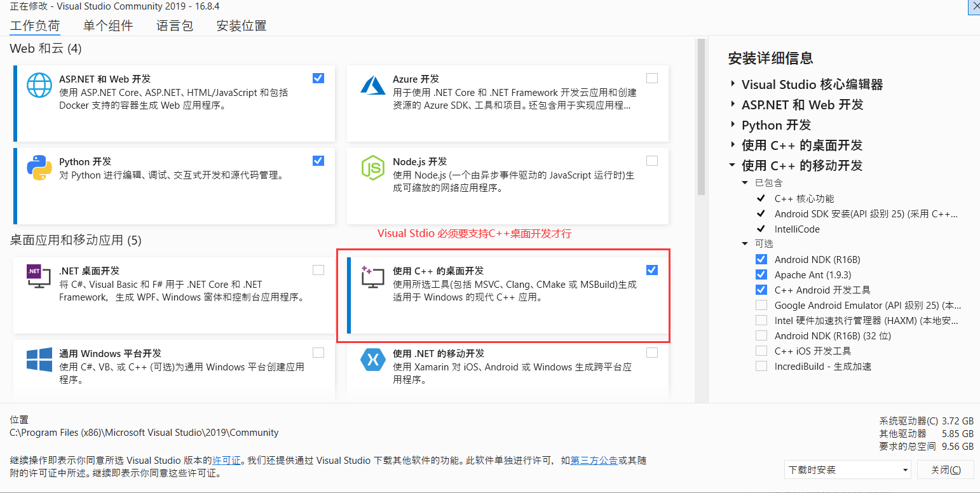Click the C++ 桌面开发 monitor icon
The width and height of the screenshot is (980, 493).
[x=372, y=277]
